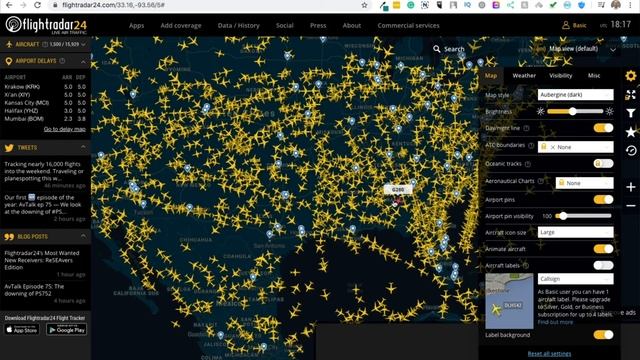The image size is (640, 360).
Task: Click the brightness decrease sun icon
Action: pyautogui.click(x=540, y=111)
